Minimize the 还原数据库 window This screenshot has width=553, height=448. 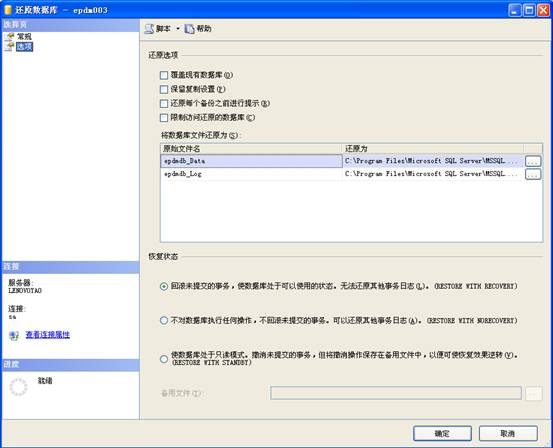[x=515, y=10]
